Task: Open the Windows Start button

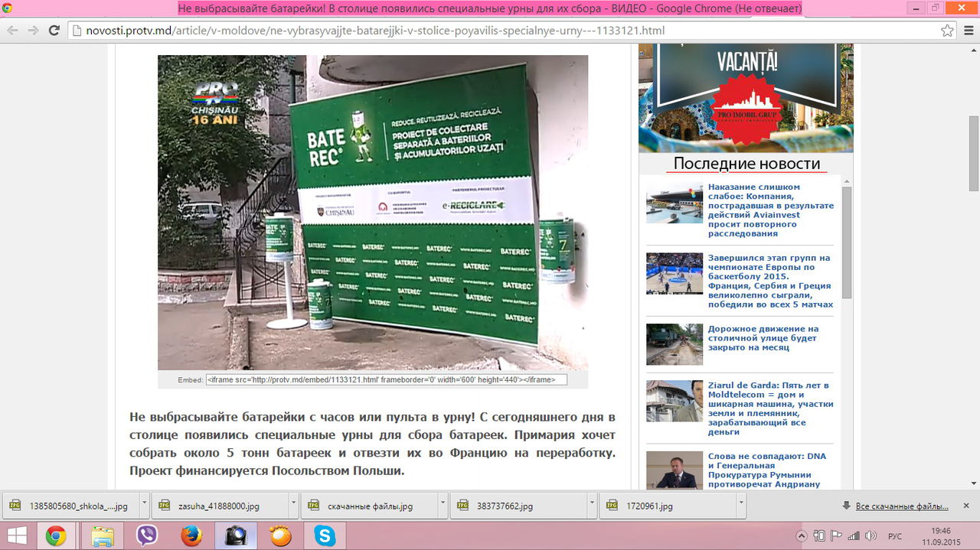Action: [17, 535]
